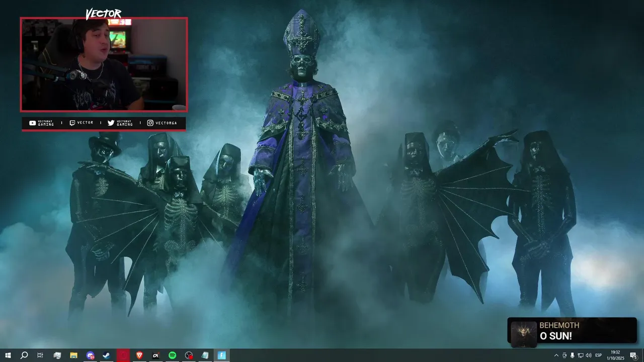Open Steam from the taskbar
This screenshot has height=362, width=644.
107,355
